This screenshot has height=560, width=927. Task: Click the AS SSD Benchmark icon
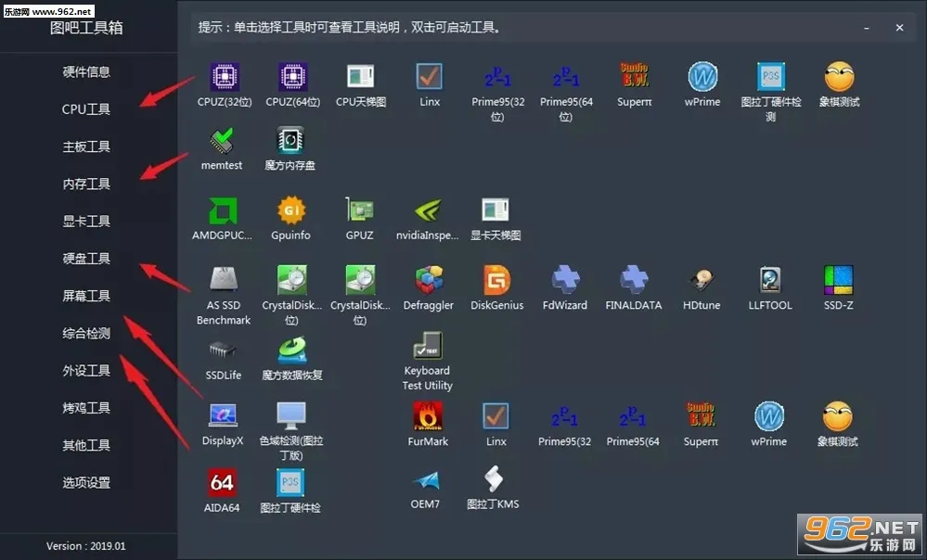[x=223, y=281]
